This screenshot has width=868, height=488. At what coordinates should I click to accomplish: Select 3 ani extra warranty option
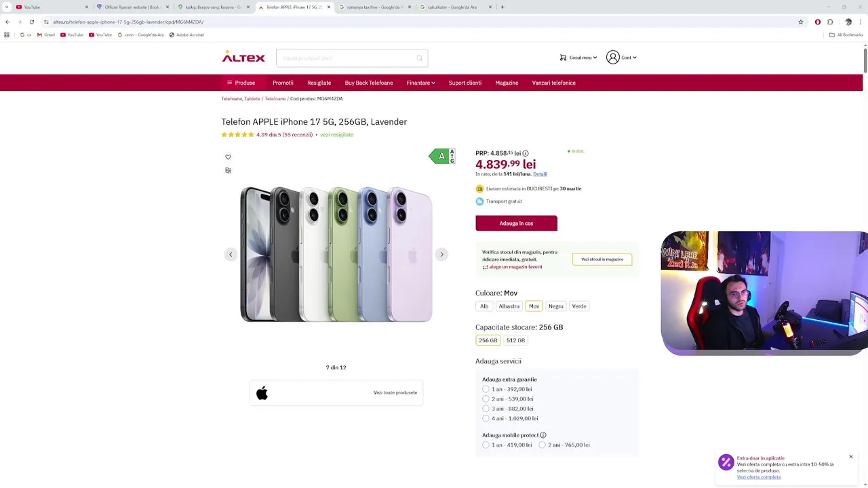[x=486, y=409]
